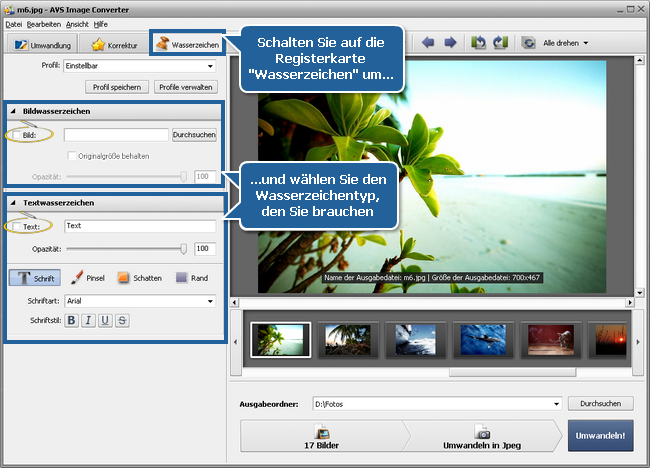Select the red room thumbnail in filmstrip

point(549,340)
